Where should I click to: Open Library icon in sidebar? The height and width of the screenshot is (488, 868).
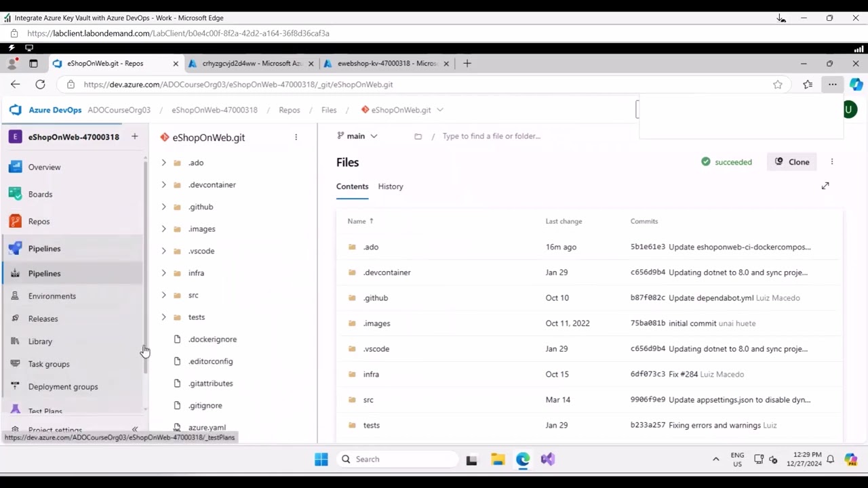[x=15, y=341]
